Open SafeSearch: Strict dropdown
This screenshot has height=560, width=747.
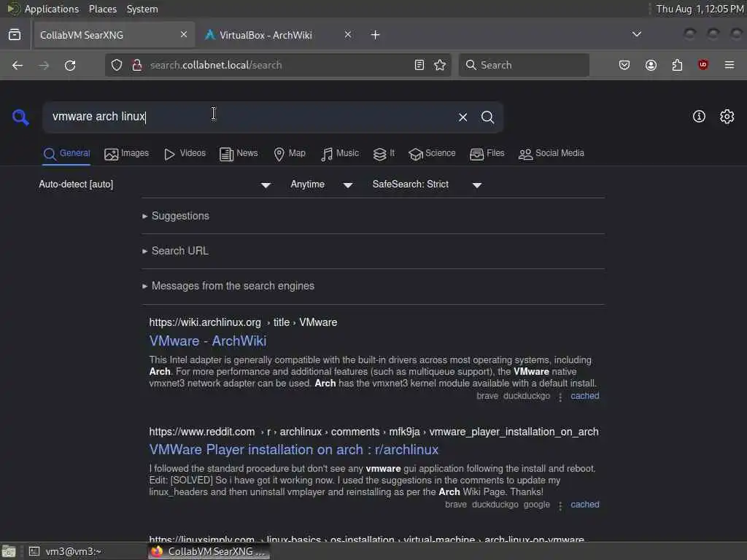(427, 184)
